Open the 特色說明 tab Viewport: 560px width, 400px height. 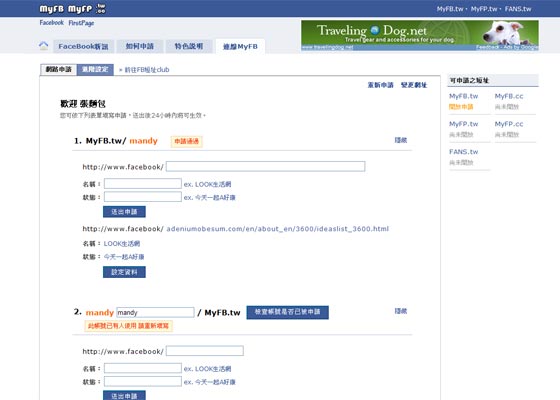[189, 46]
